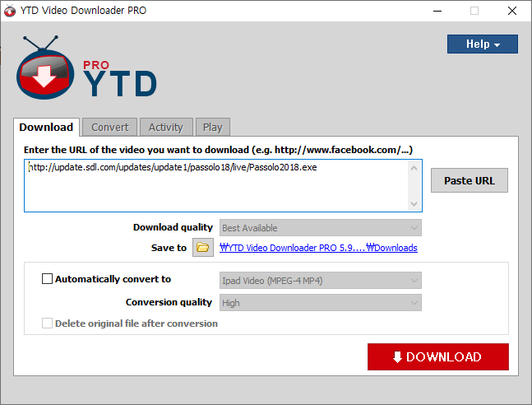Switch to the Convert tab

coord(109,127)
